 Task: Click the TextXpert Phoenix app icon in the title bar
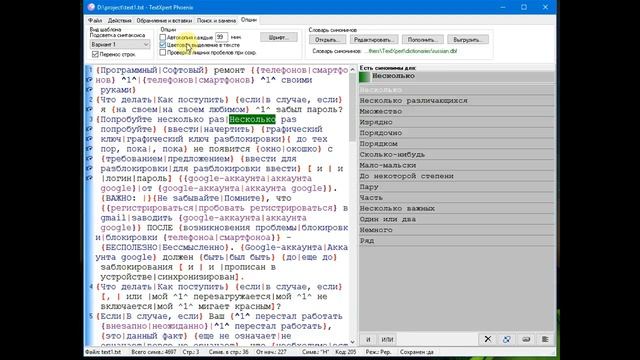pyautogui.click(x=91, y=7)
